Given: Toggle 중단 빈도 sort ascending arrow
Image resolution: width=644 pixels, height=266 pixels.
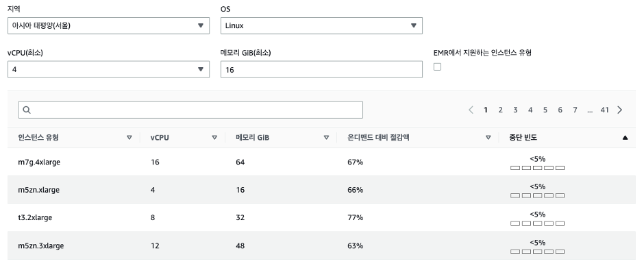Looking at the screenshot, I should [625, 138].
